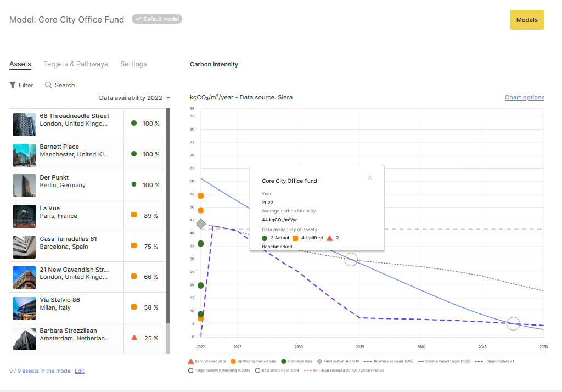Image resolution: width=562 pixels, height=392 pixels.
Task: Click the yellow Models button
Action: pos(526,20)
